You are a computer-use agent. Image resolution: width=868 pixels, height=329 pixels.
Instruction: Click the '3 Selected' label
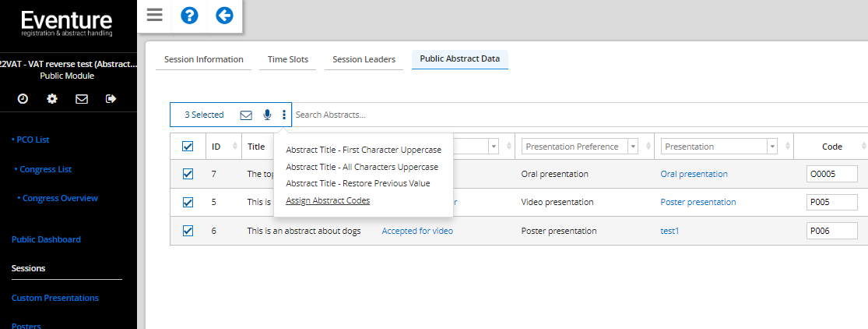pyautogui.click(x=204, y=115)
